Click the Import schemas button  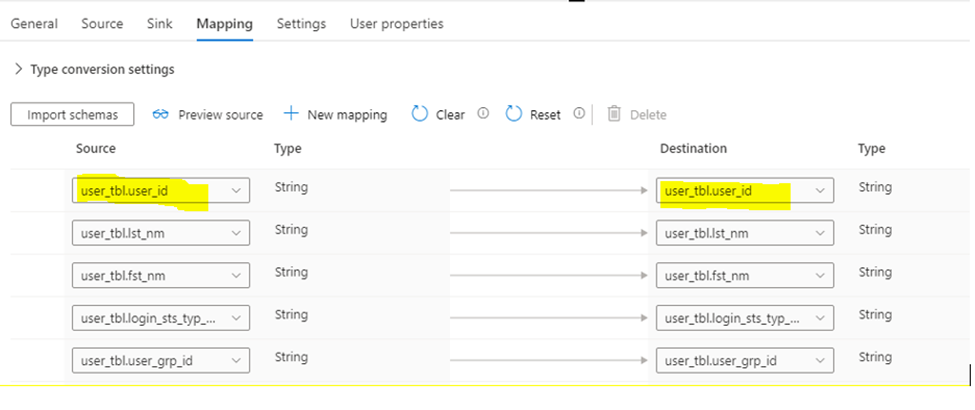(x=72, y=115)
